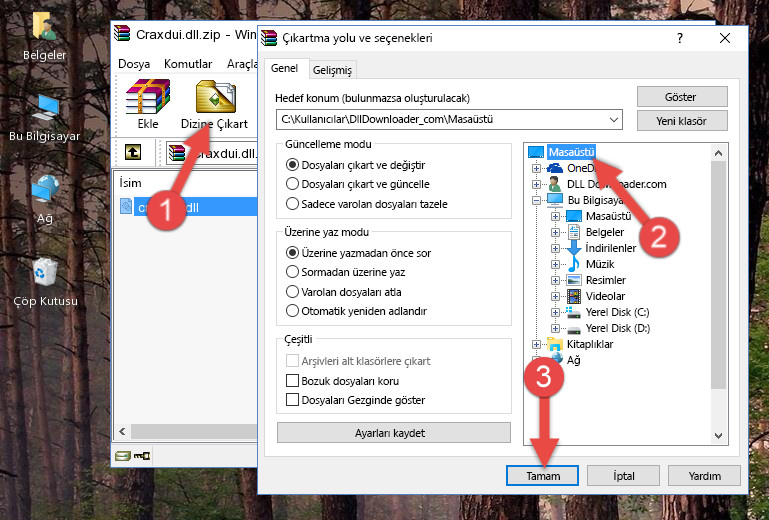Select Yerel Disk (C:) in the tree

[x=617, y=312]
